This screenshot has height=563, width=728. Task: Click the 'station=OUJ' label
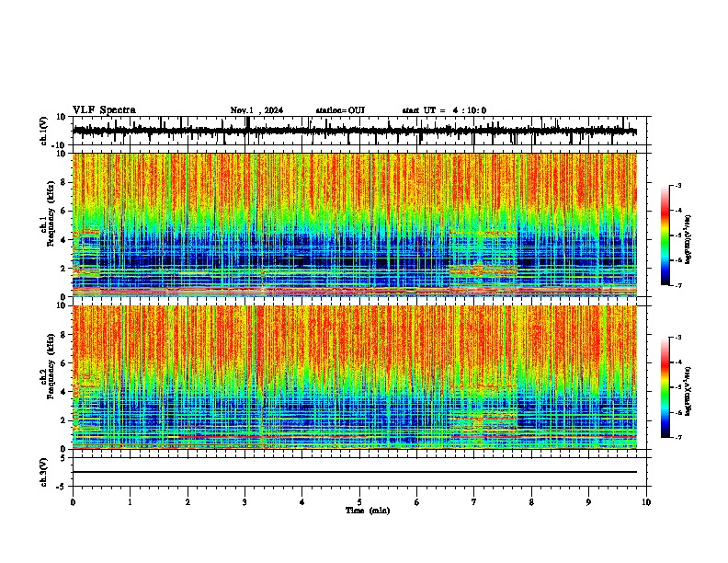[x=340, y=110]
